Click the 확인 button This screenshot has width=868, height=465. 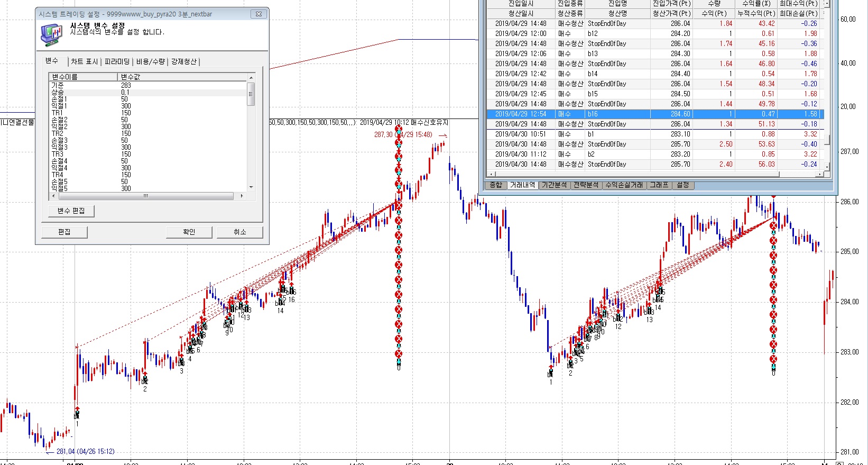tap(189, 232)
